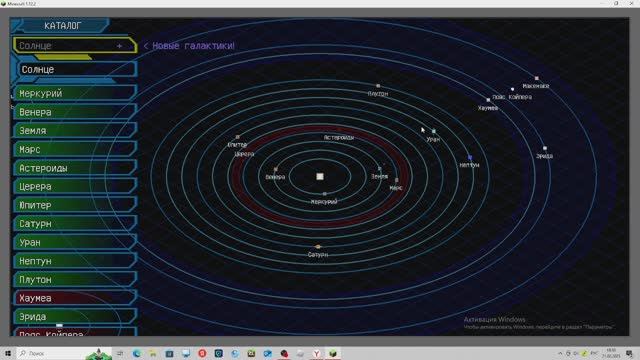Screen dimensions: 640x360
Task: Open Microsoft Edge from the taskbar
Action: 137,353
